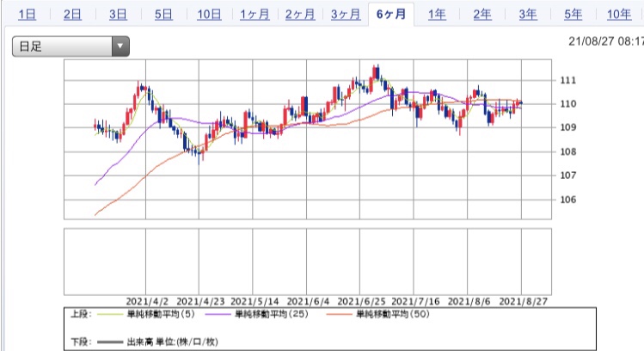644x351 pixels.
Task: Click the 2021/4/2 date axis label
Action: [x=147, y=302]
